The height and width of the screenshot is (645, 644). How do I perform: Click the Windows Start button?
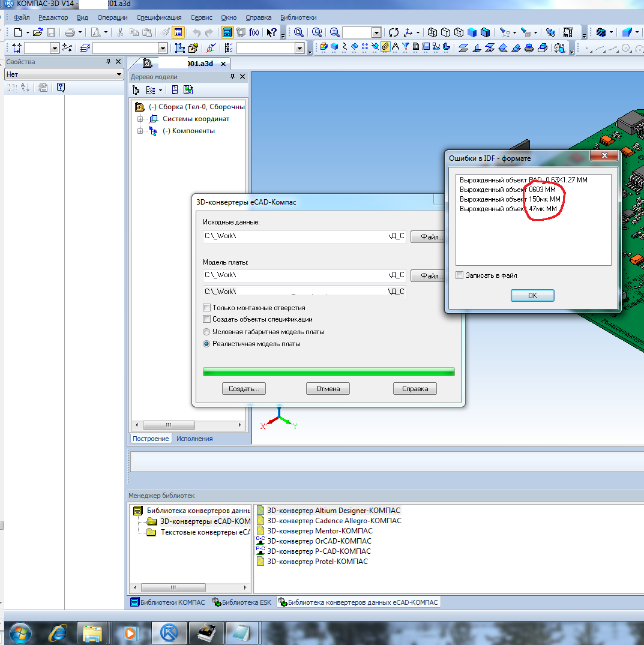(20, 634)
